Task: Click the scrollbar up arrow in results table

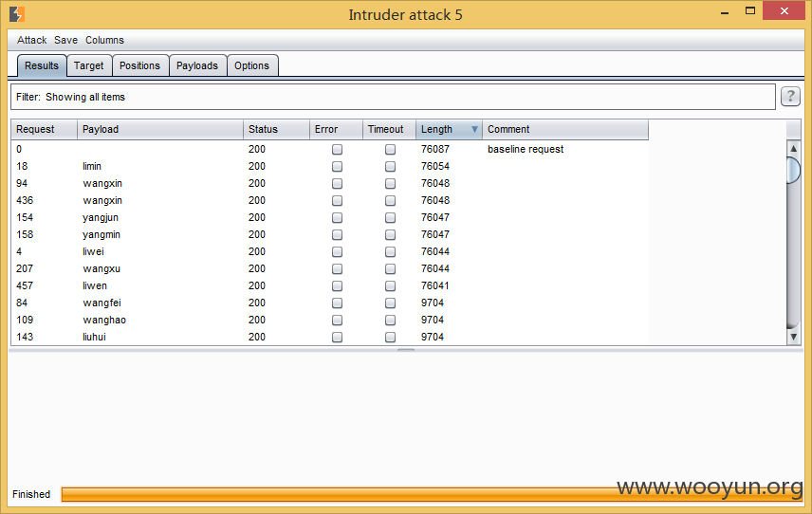Action: [x=793, y=149]
